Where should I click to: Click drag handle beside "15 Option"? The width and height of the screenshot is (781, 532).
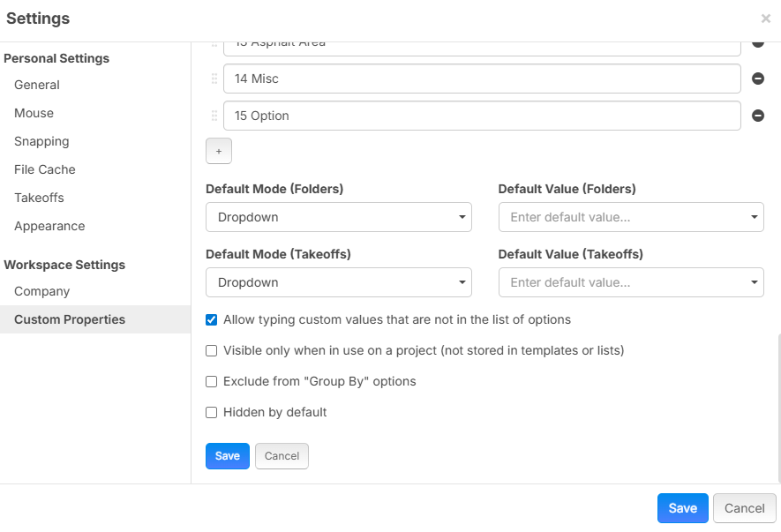tap(214, 116)
